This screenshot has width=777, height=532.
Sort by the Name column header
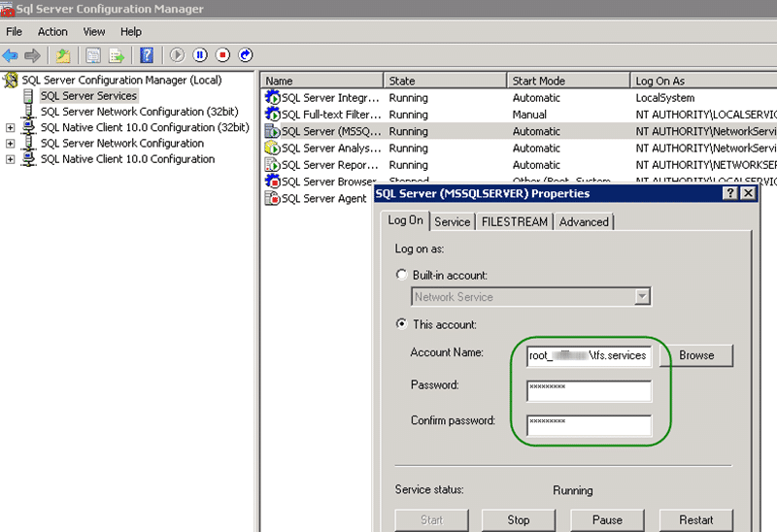click(322, 81)
